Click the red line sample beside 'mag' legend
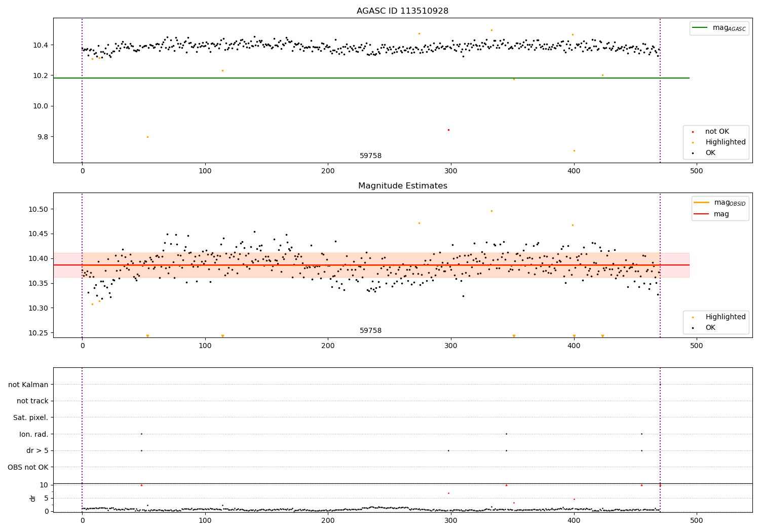Viewport: 760px width, 532px height. (702, 214)
